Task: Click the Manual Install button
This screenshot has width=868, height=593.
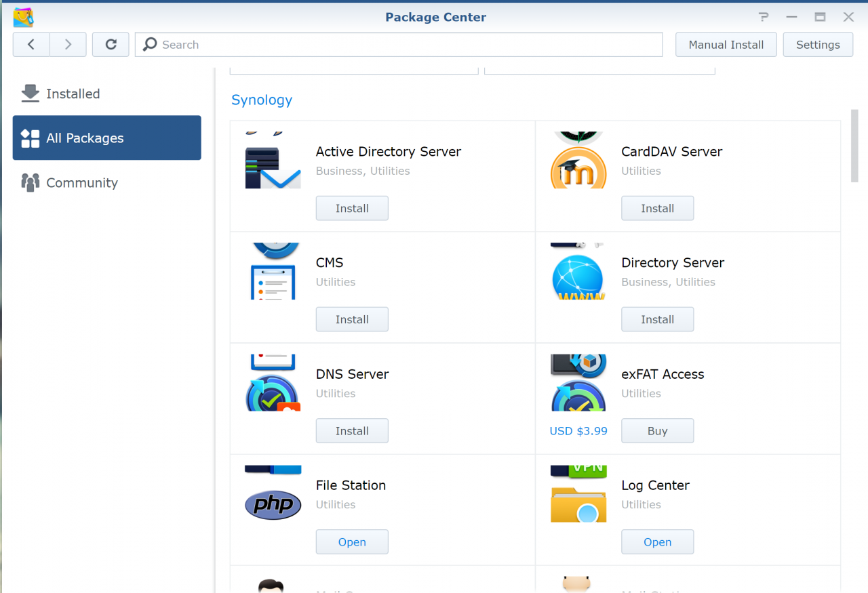Action: (726, 44)
